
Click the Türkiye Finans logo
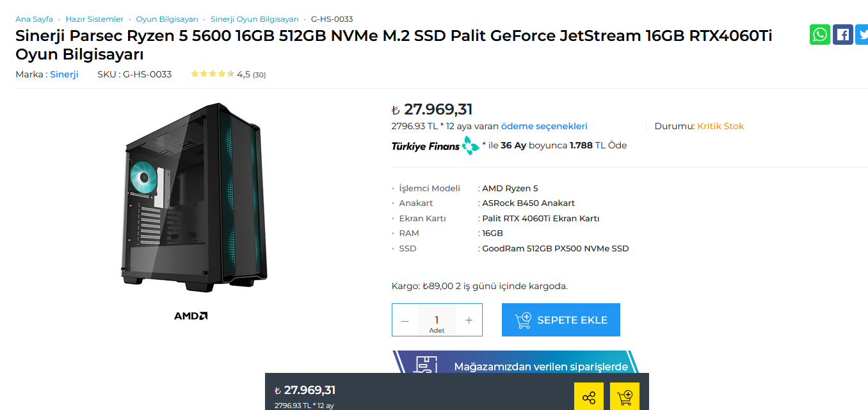[x=435, y=146]
